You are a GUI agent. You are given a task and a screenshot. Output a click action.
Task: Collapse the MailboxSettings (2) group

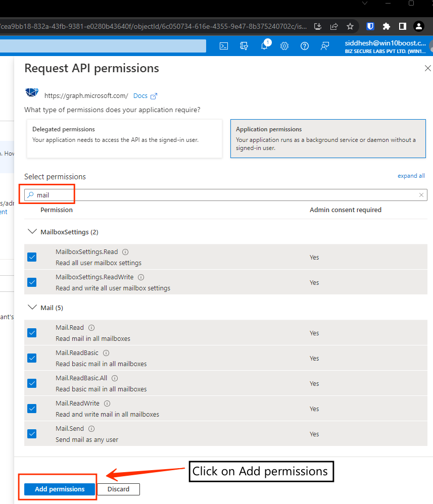[32, 232]
